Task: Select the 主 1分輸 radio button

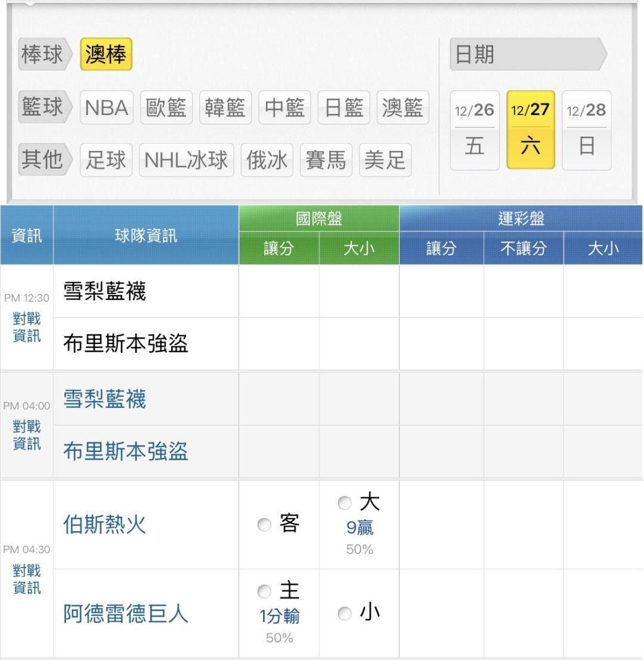Action: (x=263, y=591)
